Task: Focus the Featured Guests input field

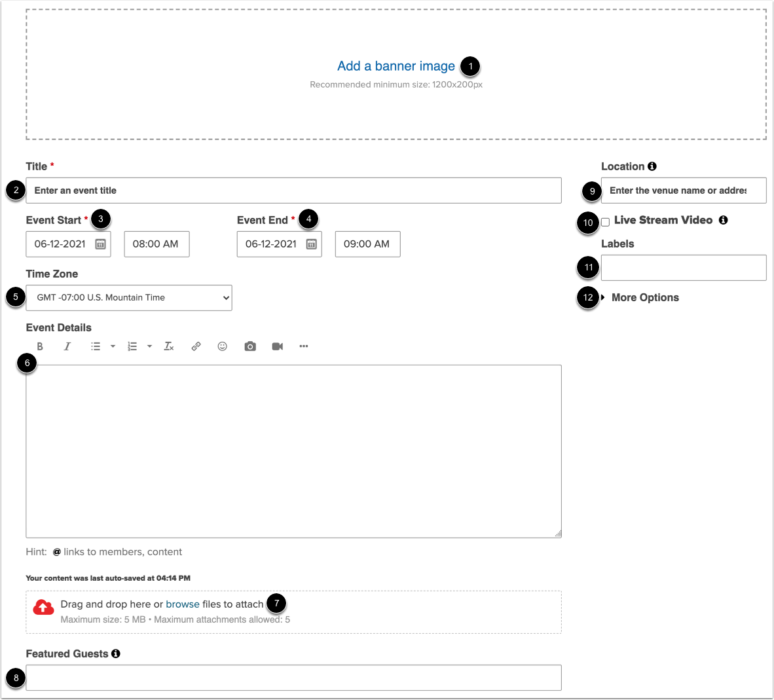Action: (x=294, y=678)
